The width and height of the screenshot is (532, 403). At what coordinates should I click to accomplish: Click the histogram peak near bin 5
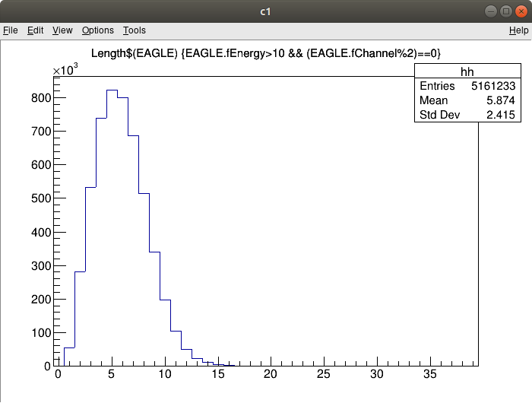tap(112, 90)
